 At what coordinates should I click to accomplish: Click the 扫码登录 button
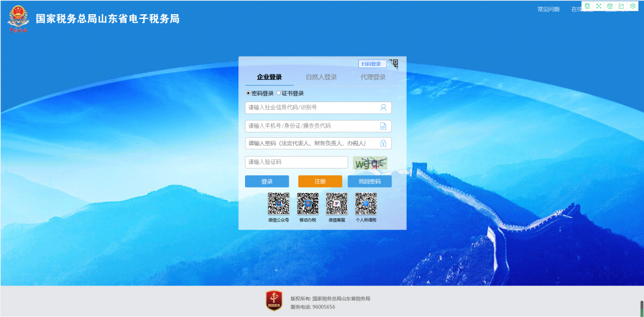tap(373, 64)
